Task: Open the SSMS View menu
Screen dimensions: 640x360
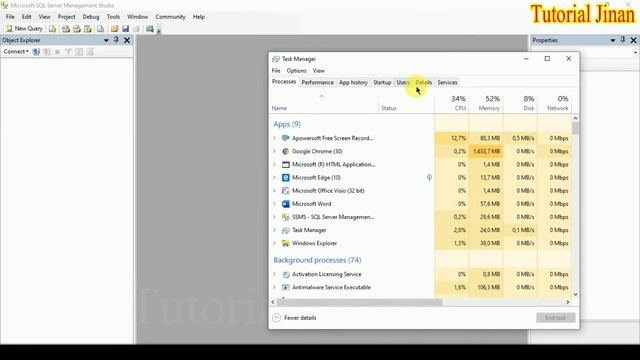Action: point(44,17)
